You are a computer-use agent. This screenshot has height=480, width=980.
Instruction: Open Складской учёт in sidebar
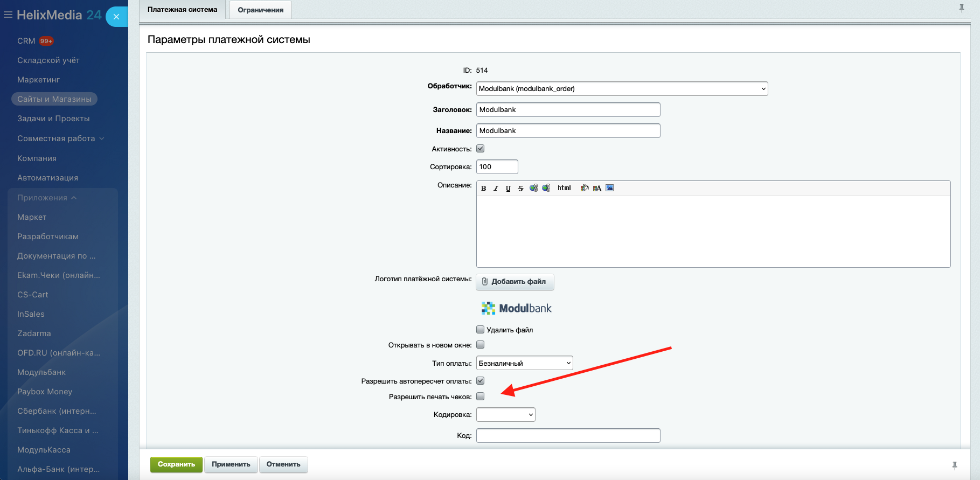(x=48, y=60)
